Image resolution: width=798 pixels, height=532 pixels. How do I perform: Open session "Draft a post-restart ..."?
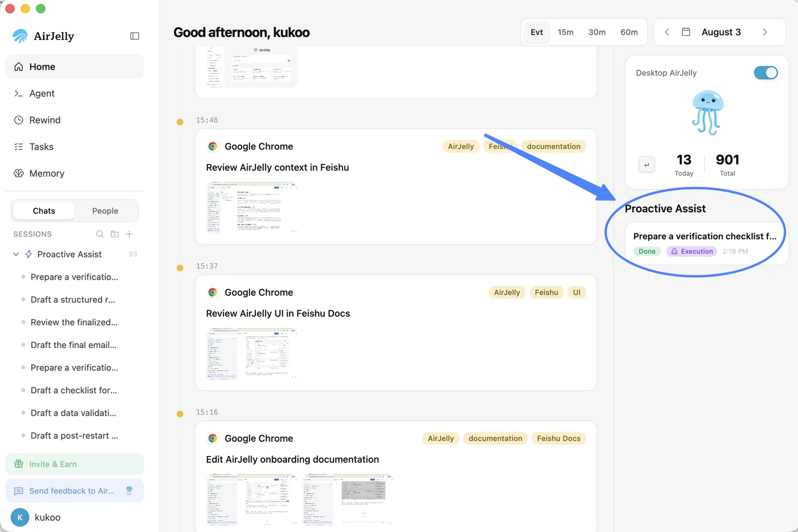75,436
